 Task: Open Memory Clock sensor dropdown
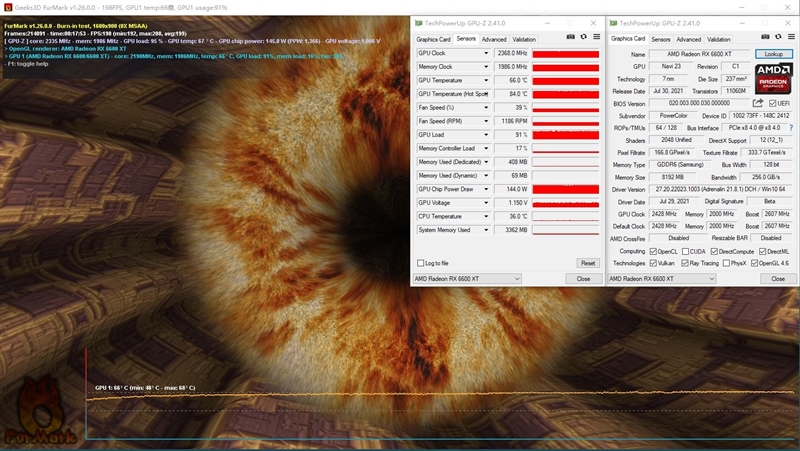click(x=486, y=67)
